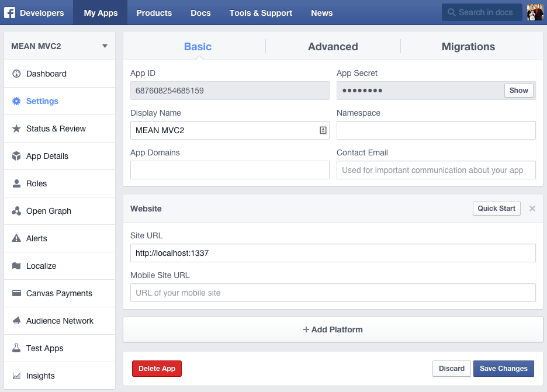The height and width of the screenshot is (392, 547).
Task: Click the Test Apps flask icon
Action: pyautogui.click(x=16, y=348)
